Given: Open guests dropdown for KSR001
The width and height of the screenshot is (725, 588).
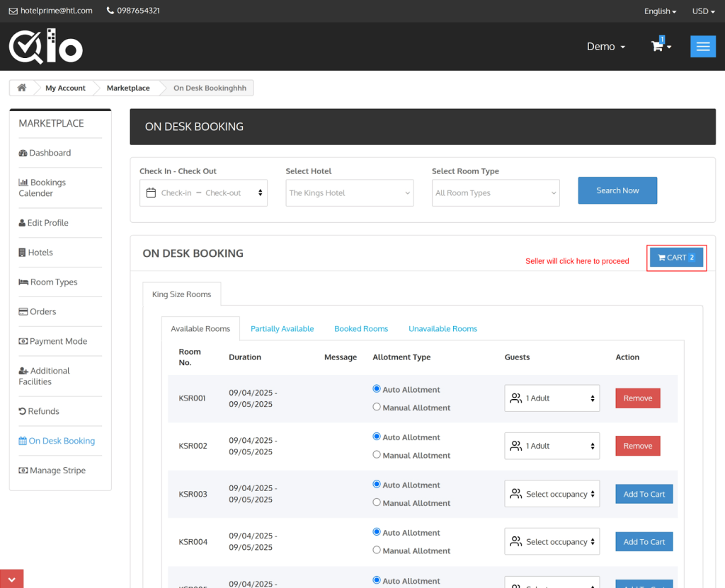Looking at the screenshot, I should (552, 398).
